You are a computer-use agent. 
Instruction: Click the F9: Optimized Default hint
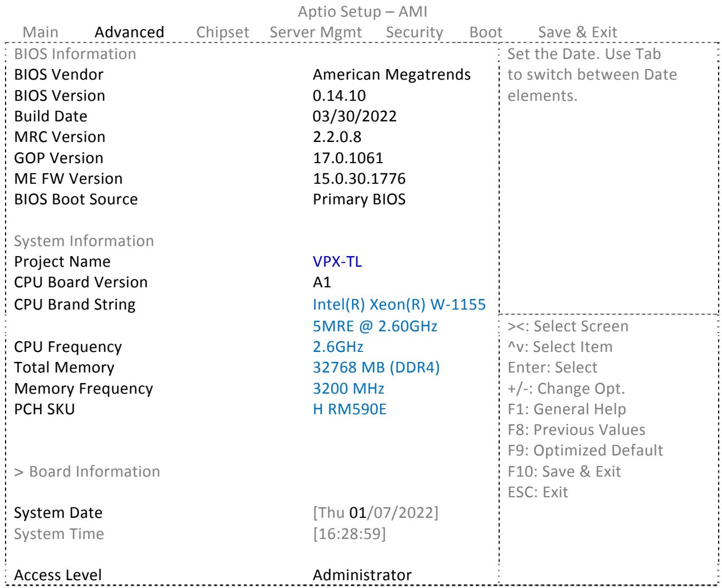[x=586, y=450]
